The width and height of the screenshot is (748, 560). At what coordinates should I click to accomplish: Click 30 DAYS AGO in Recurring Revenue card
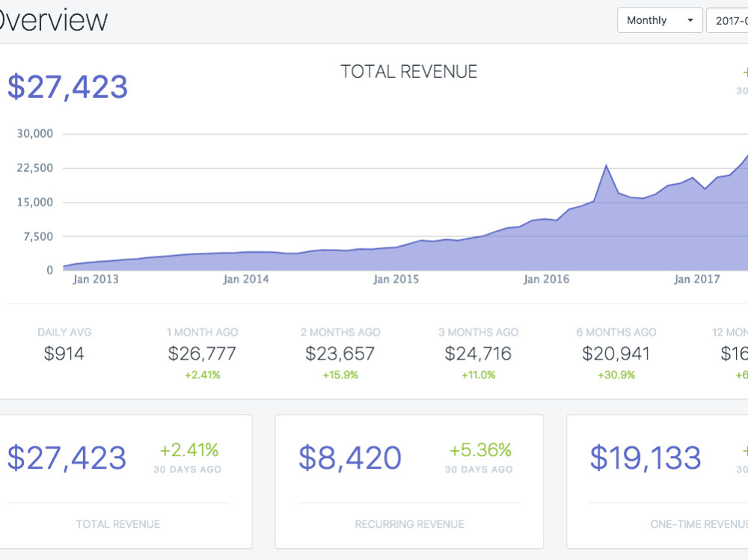pos(479,470)
